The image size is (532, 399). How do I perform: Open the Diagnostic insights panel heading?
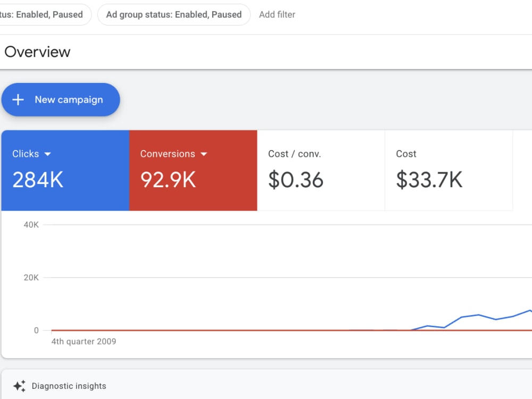(69, 386)
